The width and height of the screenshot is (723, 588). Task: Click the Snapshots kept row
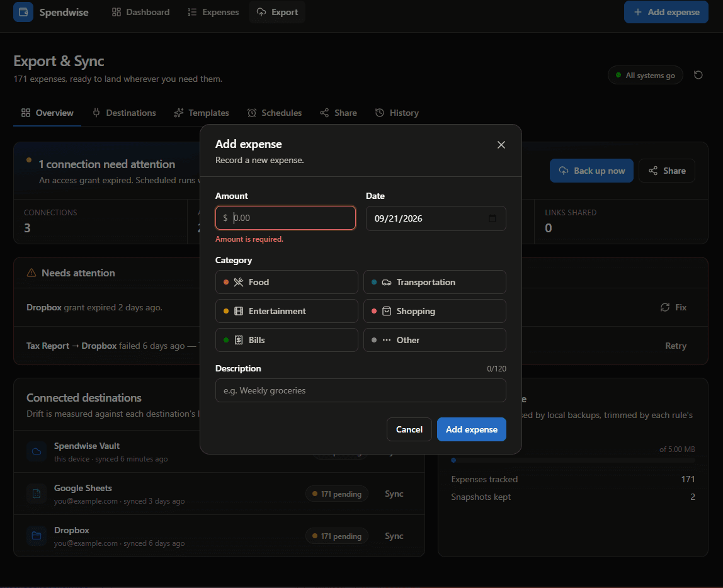point(572,497)
